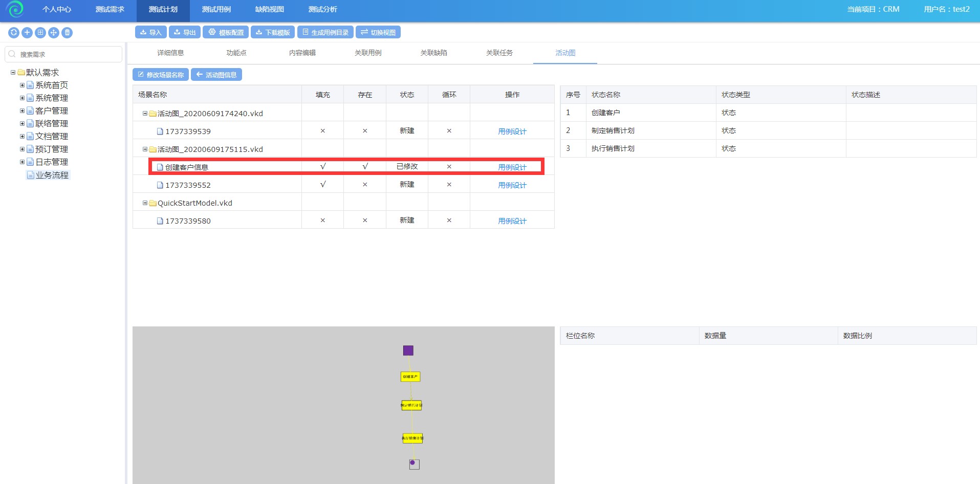Click 切换视图 to switch view
Screen dimensions: 980x484
(x=378, y=32)
